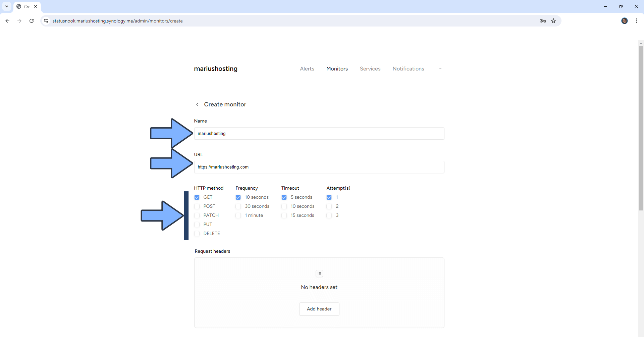Toggle the 1 attempt checkbox
Screen dimensions: 644x337
(329, 197)
